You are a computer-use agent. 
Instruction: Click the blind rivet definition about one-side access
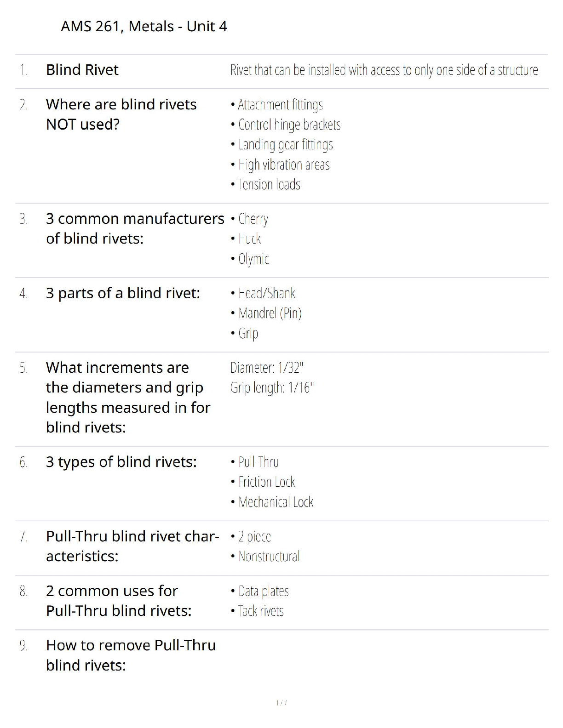pos(384,70)
